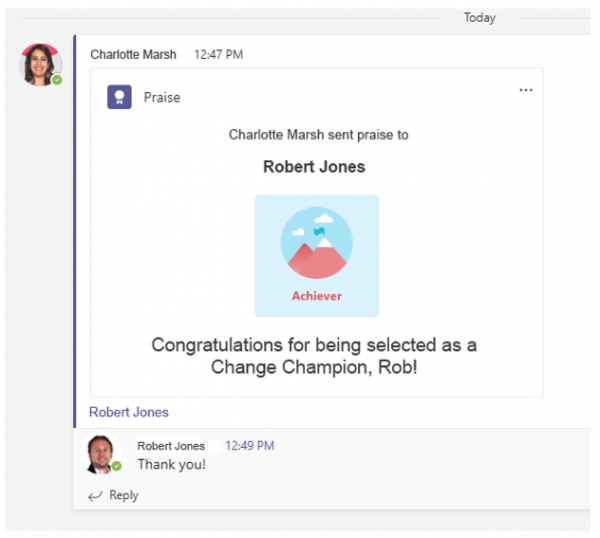Click the green presence badge on Robert's avatar
The image size is (600, 538).
click(x=117, y=466)
